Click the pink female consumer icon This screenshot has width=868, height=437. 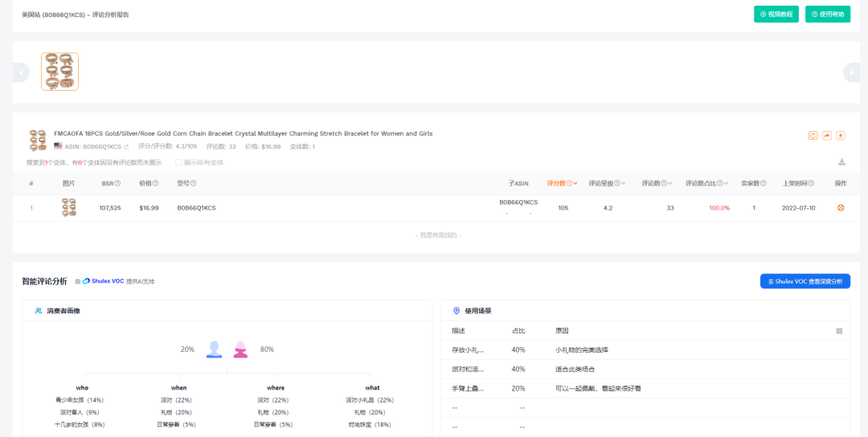240,349
